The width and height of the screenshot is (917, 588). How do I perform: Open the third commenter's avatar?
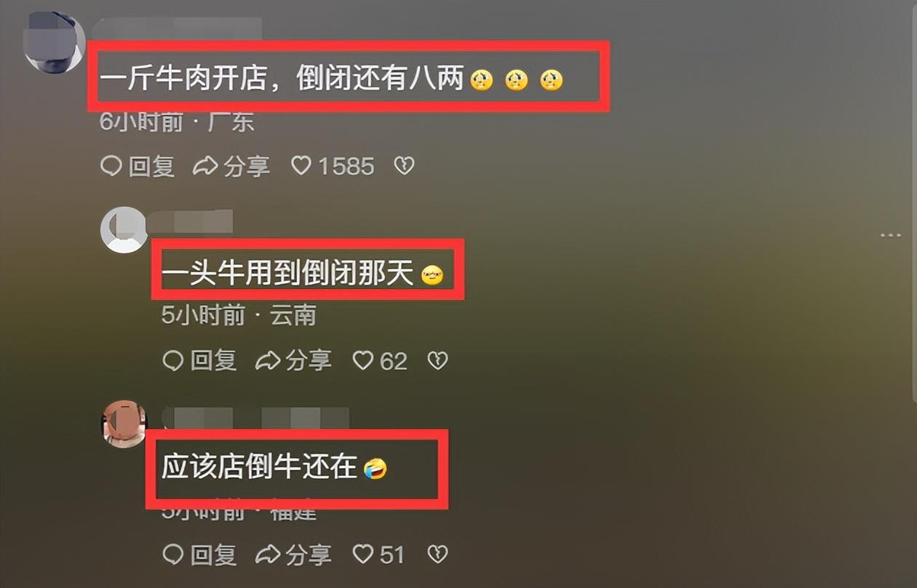point(124,423)
